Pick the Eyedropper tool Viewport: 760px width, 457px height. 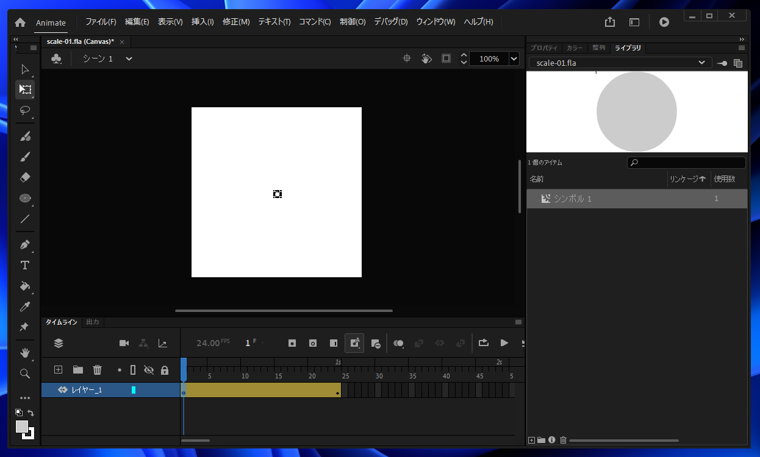(x=25, y=307)
